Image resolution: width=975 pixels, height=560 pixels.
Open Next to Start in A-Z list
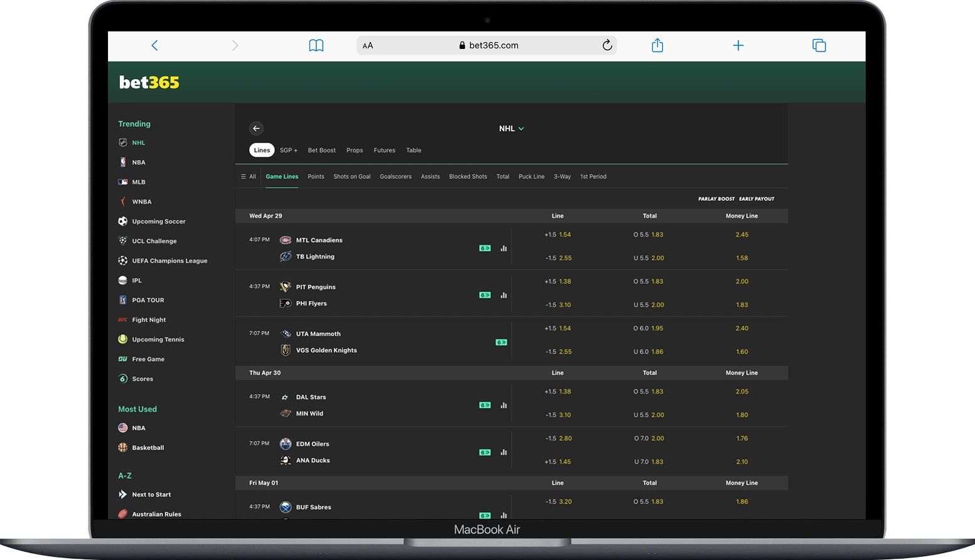click(x=151, y=495)
